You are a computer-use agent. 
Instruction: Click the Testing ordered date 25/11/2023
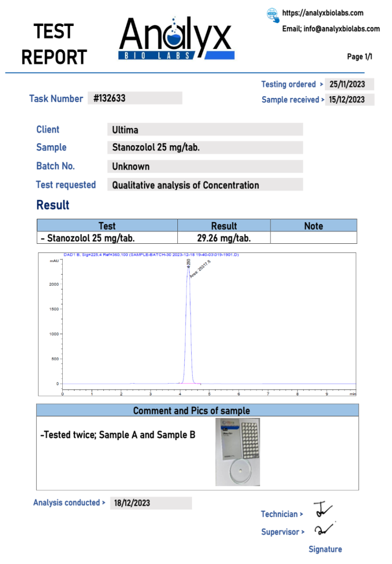350,84
